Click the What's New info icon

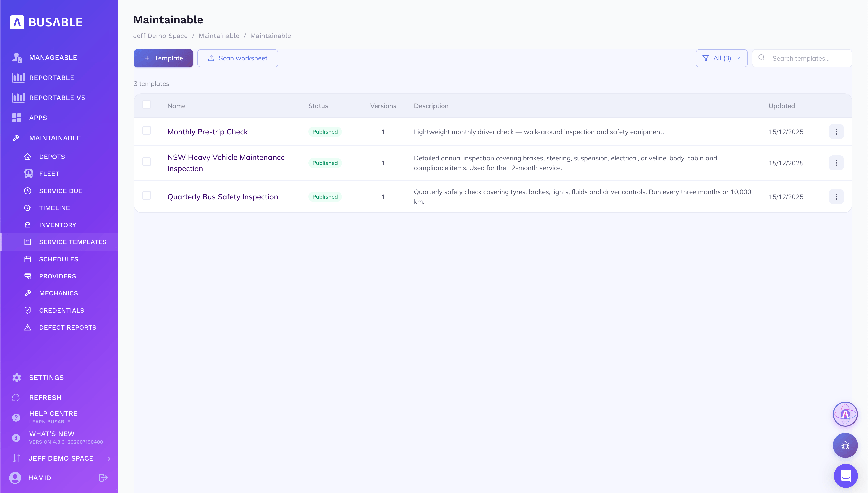tap(16, 438)
